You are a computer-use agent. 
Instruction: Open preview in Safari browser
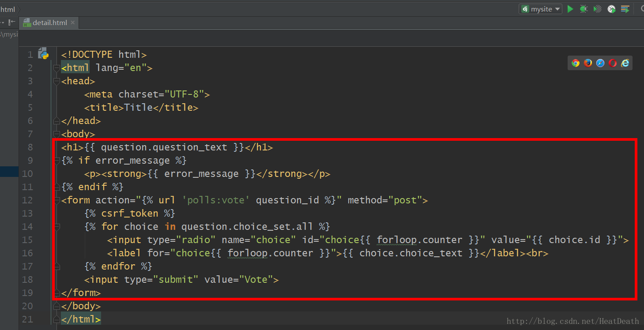point(600,63)
